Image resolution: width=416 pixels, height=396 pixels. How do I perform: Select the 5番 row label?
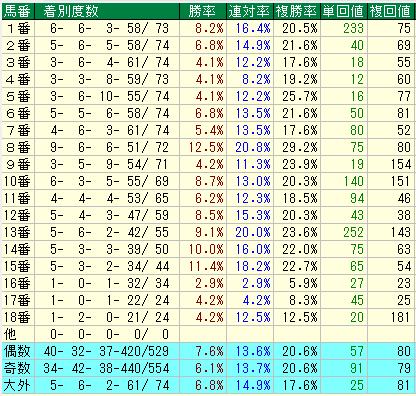coord(18,97)
